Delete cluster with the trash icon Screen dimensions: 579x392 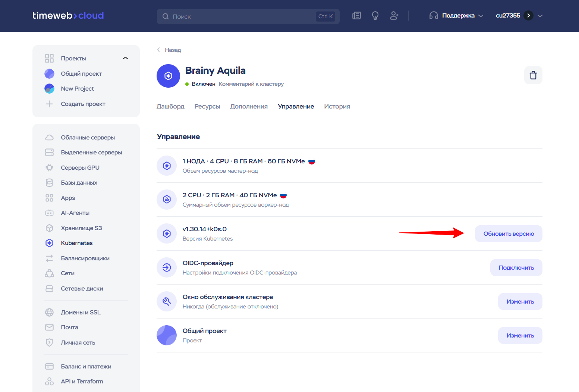[533, 75]
